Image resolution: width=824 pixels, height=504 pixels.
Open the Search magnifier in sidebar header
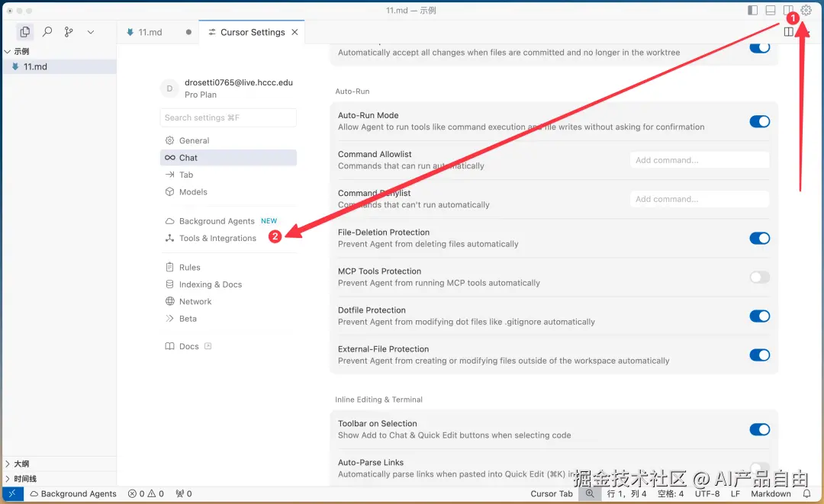47,31
